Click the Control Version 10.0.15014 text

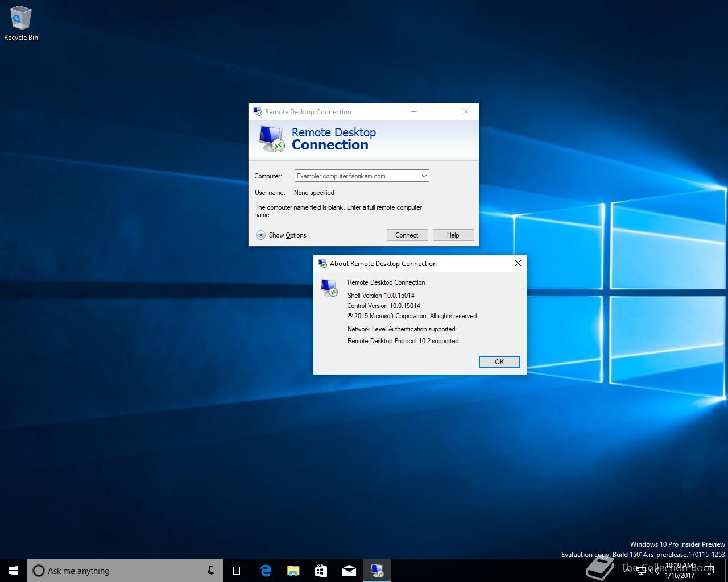[x=384, y=306]
